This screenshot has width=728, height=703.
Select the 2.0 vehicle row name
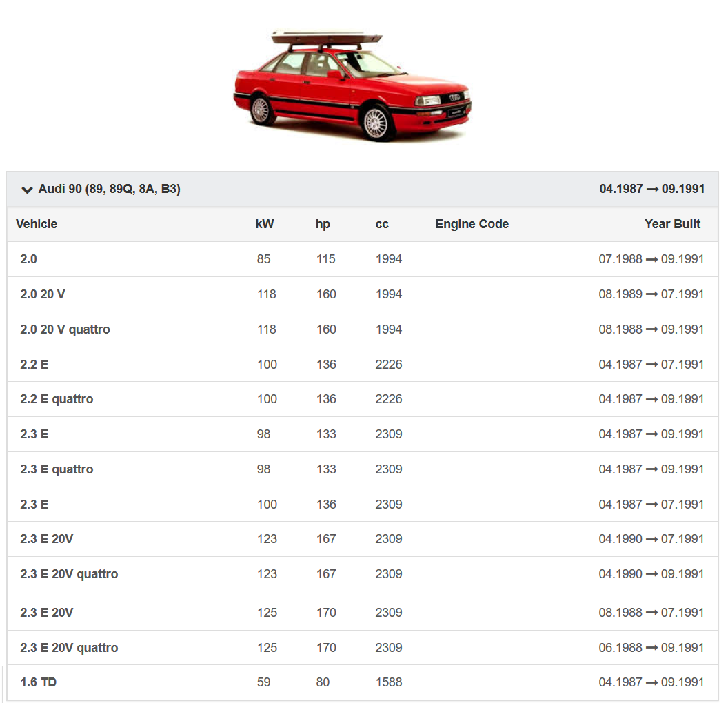28,259
